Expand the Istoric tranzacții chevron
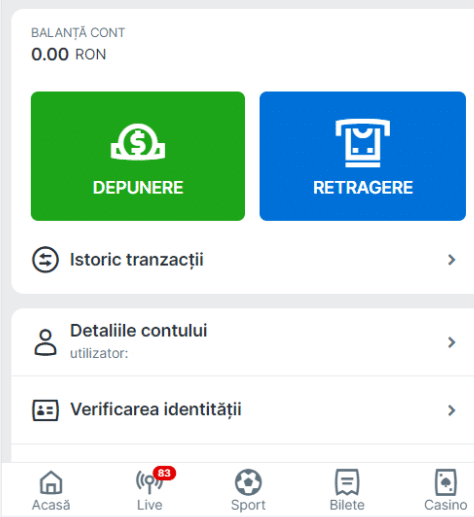This screenshot has width=474, height=517. (451, 260)
